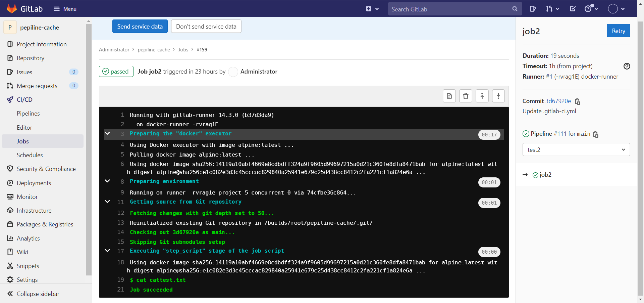This screenshot has height=303, width=644.
Task: Click the page vertical scrollbar
Action: tap(640, 158)
